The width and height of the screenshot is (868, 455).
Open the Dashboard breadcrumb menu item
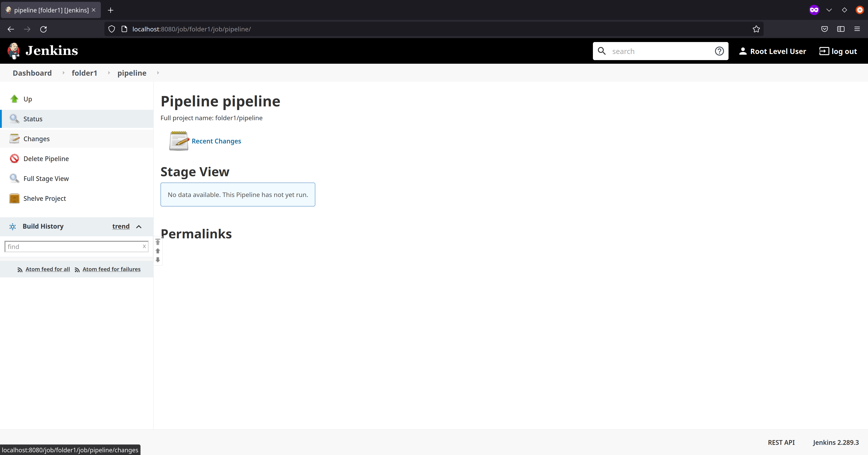32,73
